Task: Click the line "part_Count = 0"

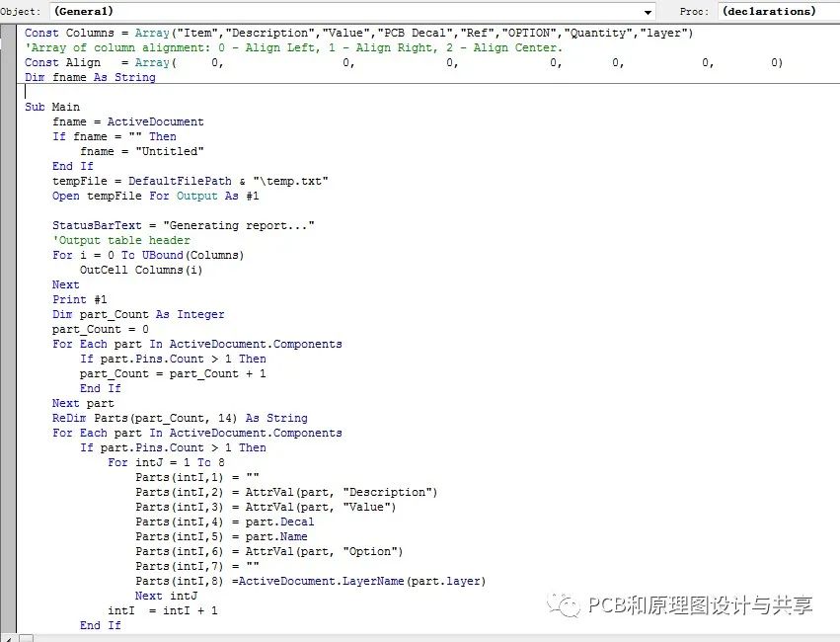Action: pyautogui.click(x=100, y=330)
